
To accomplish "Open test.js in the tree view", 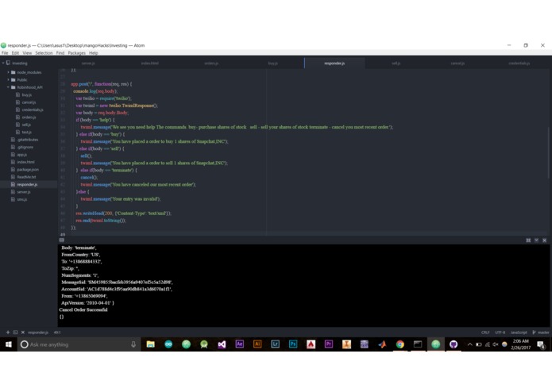I will 27,133.
